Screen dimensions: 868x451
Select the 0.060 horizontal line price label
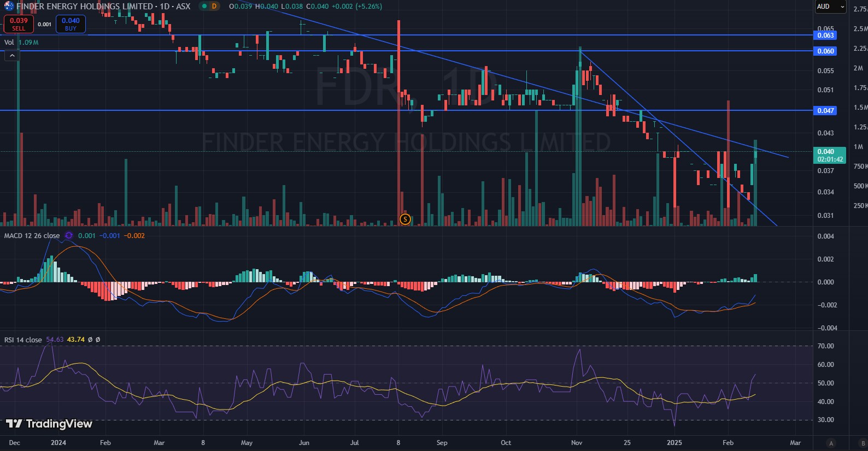point(825,51)
